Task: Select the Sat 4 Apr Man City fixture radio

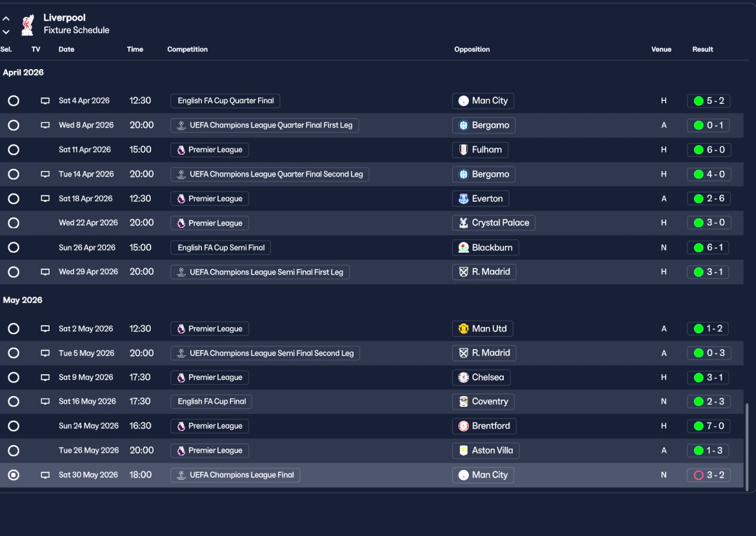Action: coord(14,101)
